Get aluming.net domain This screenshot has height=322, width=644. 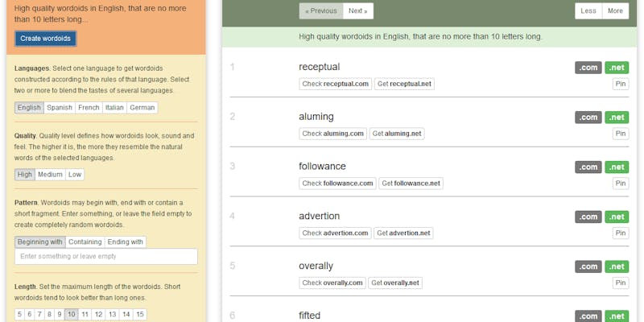click(x=397, y=134)
